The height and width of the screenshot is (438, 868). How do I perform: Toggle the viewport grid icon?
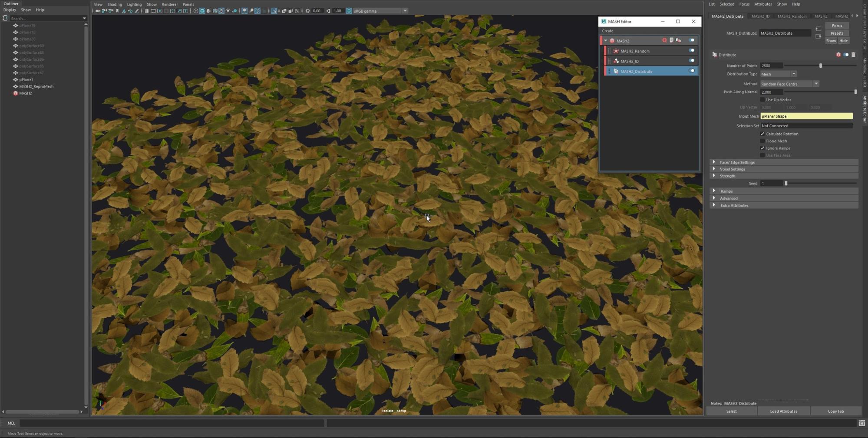point(147,11)
